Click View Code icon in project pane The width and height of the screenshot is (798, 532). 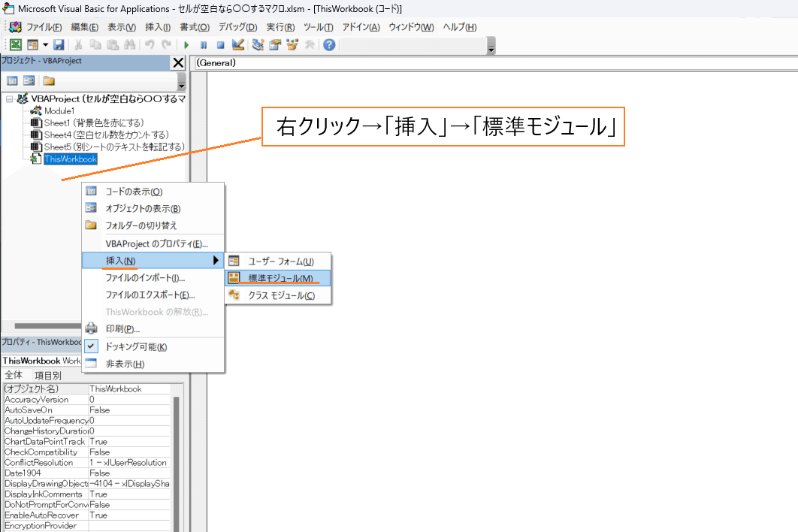(x=12, y=81)
